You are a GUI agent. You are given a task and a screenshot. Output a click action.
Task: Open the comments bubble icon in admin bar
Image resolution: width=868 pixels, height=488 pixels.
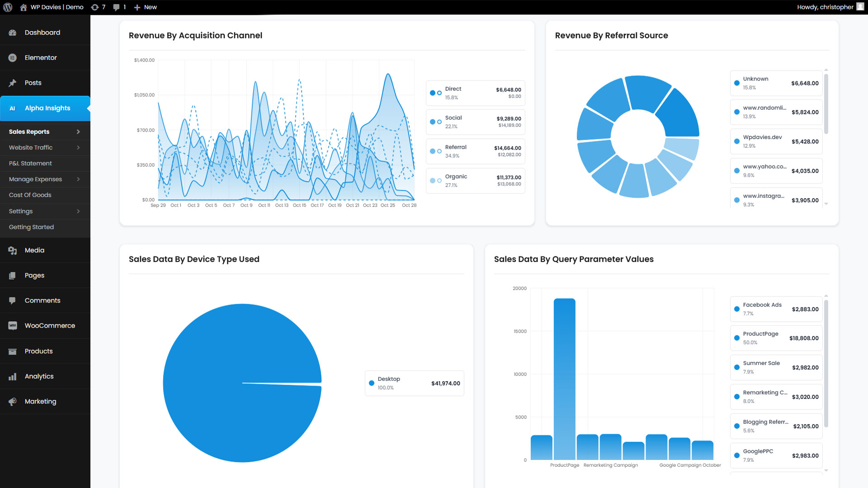117,7
